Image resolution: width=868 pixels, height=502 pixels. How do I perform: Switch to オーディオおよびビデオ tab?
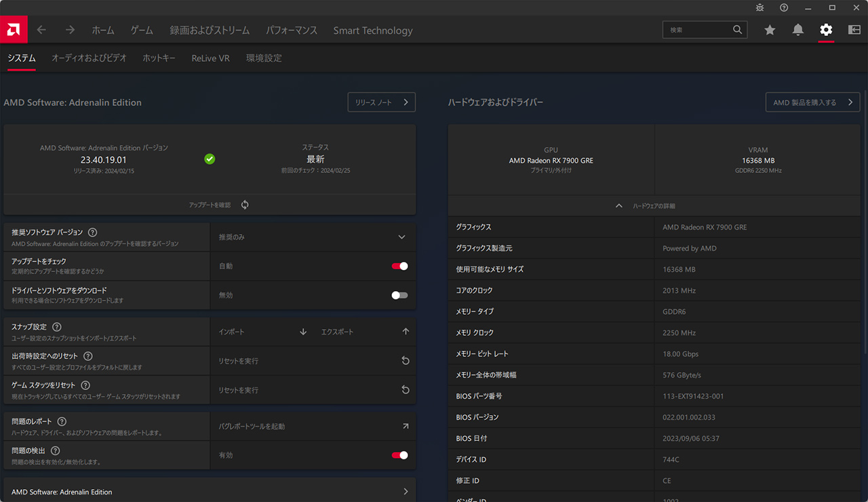pos(89,58)
